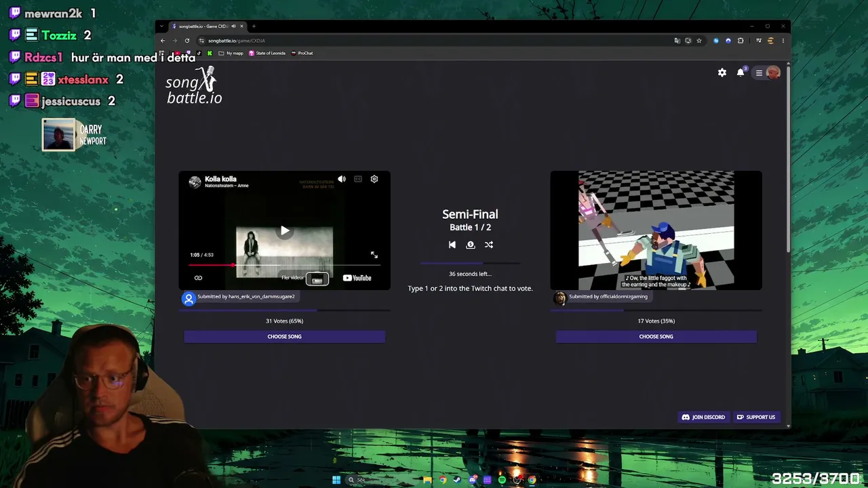This screenshot has width=868, height=488.
Task: Click the skip-back battle control
Action: click(452, 245)
